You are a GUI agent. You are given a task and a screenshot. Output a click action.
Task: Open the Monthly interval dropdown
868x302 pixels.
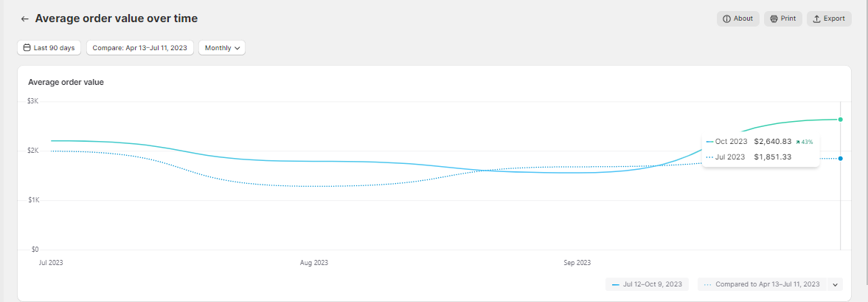[222, 48]
